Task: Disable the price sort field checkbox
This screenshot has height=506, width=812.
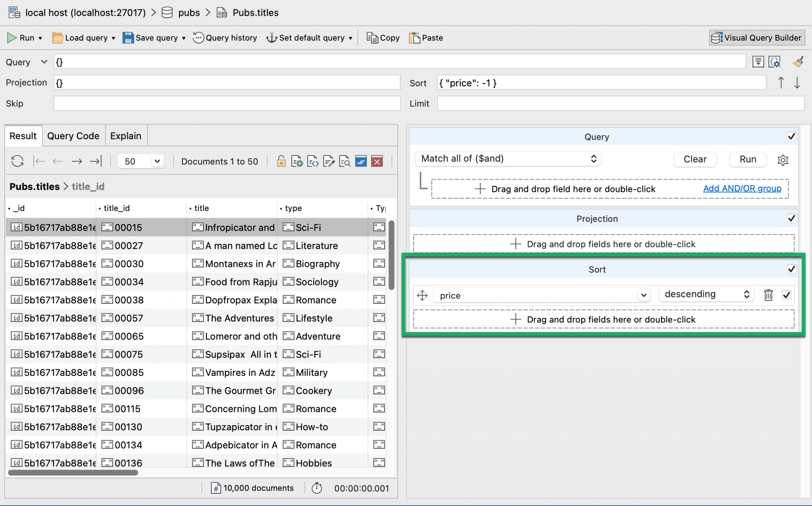Action: pos(787,295)
